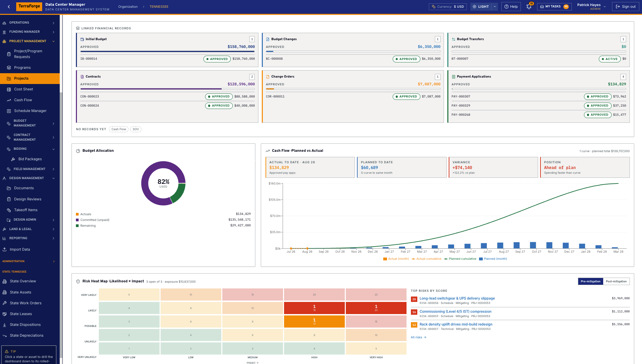
Task: Click the Payment Applications card icon
Action: (x=453, y=77)
